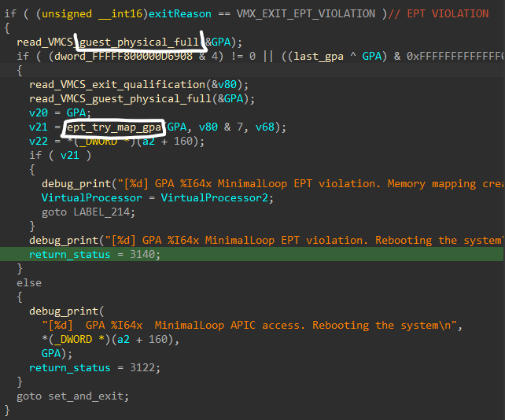
Task: Click the ept_try_map_gpa function call
Action: (x=113, y=127)
